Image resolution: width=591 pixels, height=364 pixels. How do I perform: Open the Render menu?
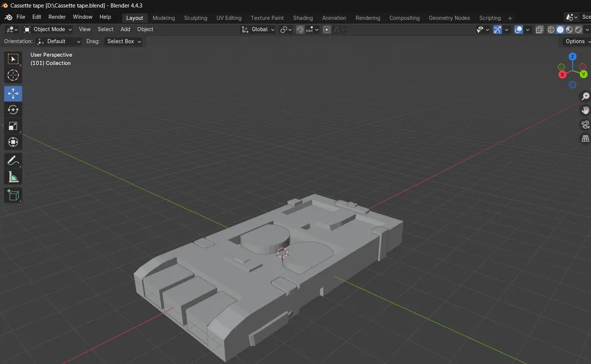point(57,17)
